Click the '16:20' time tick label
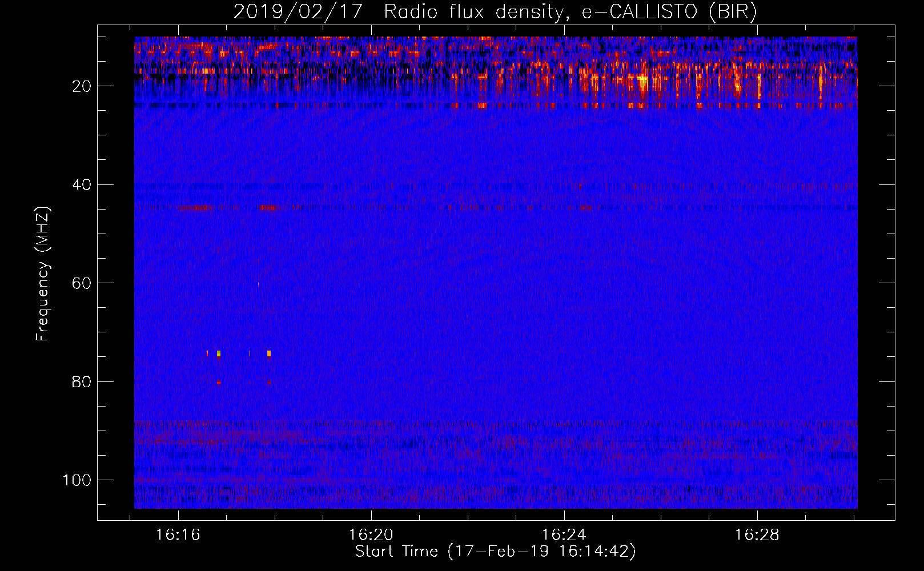The image size is (924, 571). (x=371, y=535)
